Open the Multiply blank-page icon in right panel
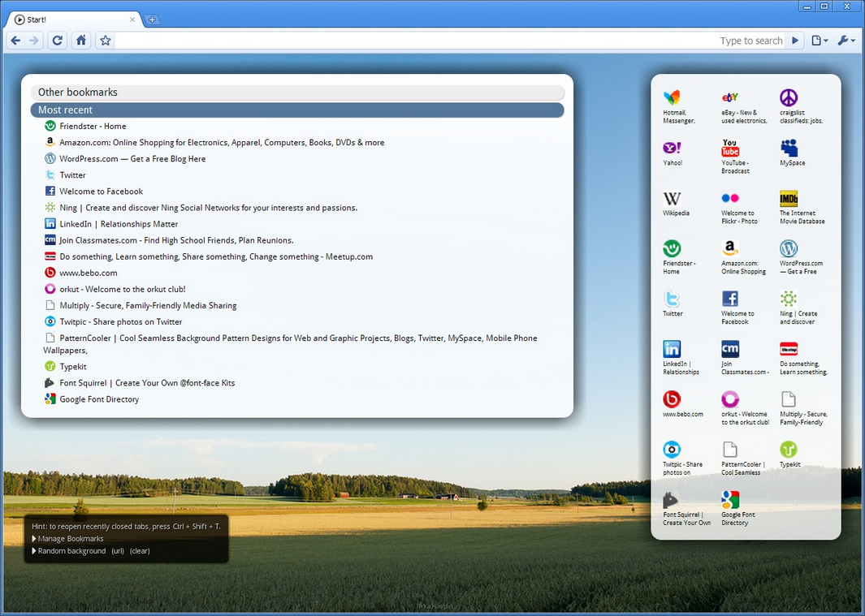Image resolution: width=865 pixels, height=616 pixels. tap(789, 398)
